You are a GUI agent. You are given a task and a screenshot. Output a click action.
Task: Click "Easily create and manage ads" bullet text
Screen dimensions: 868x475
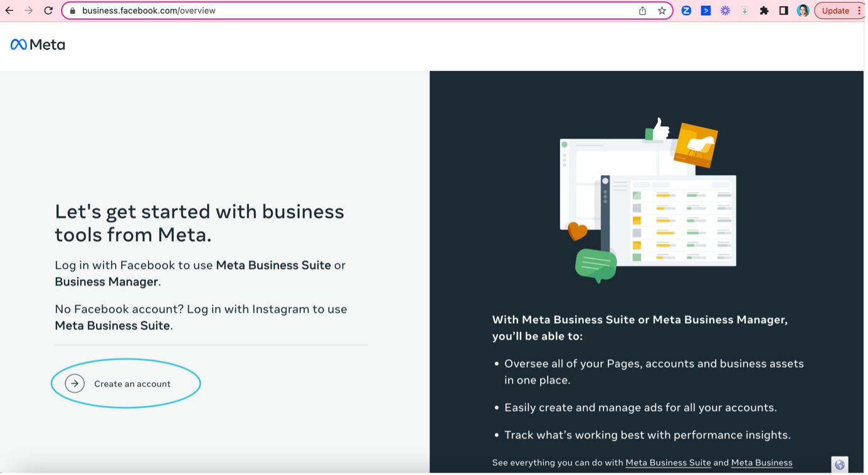[640, 407]
